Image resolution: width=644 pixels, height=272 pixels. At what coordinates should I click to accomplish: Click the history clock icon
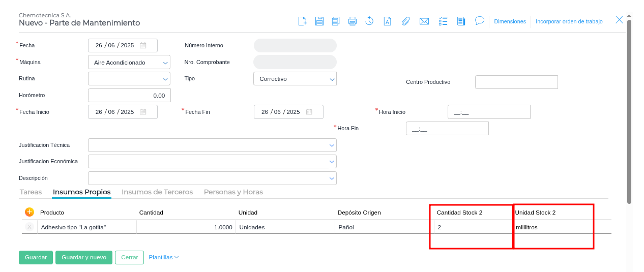(x=370, y=21)
